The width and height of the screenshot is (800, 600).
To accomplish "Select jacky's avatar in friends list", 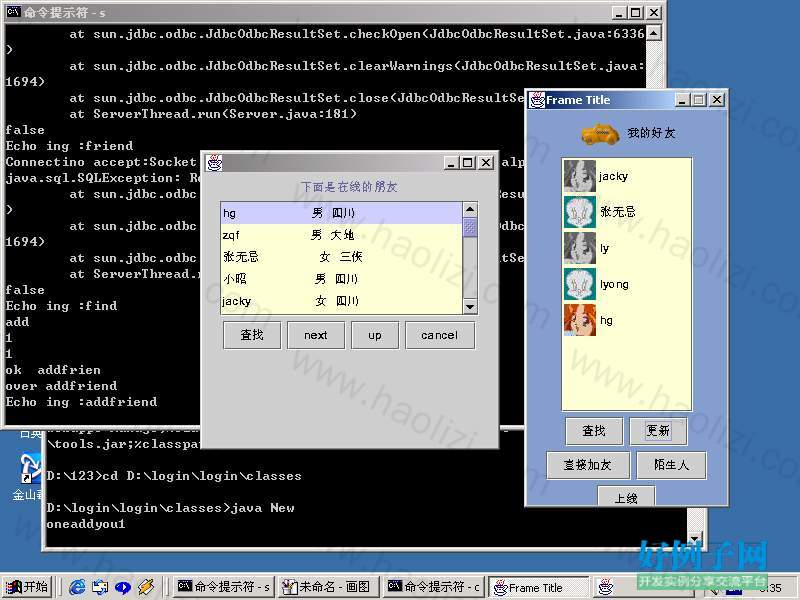I will point(580,176).
